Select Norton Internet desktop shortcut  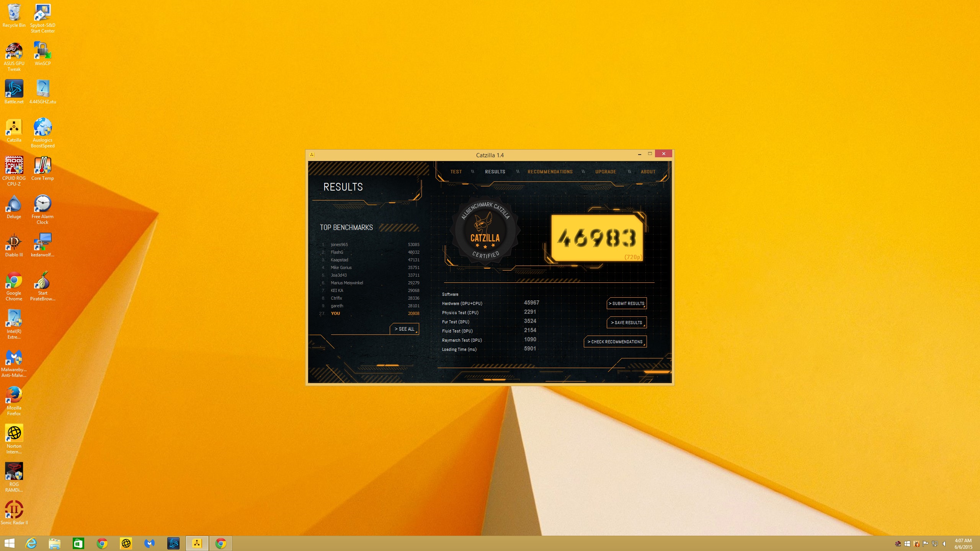pos(14,439)
